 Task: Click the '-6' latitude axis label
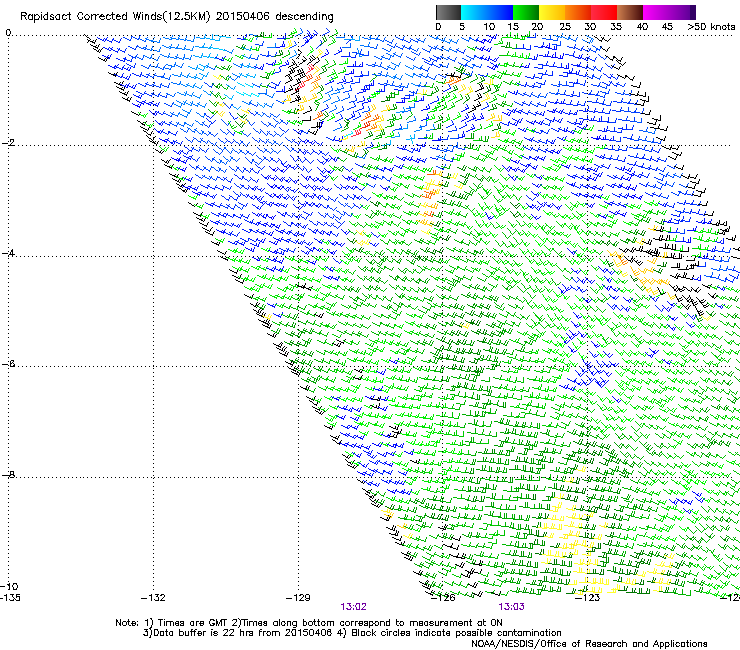[x=8, y=364]
